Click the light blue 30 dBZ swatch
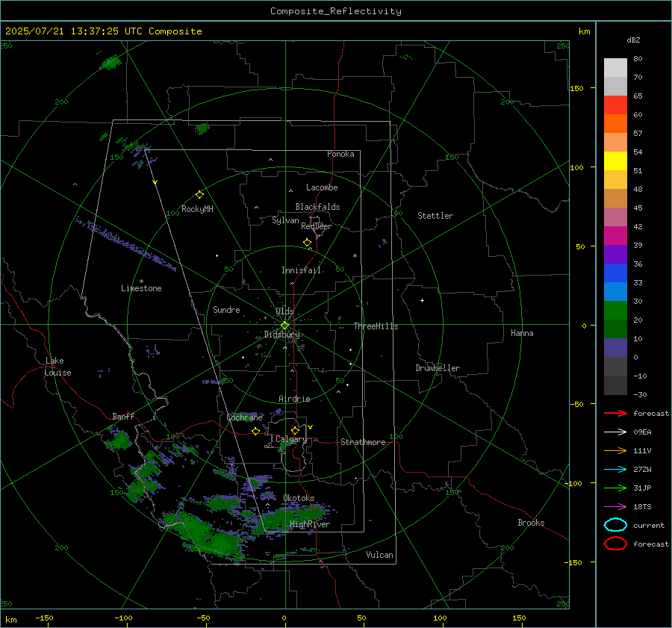Viewport: 672px width, 628px height. click(x=615, y=291)
